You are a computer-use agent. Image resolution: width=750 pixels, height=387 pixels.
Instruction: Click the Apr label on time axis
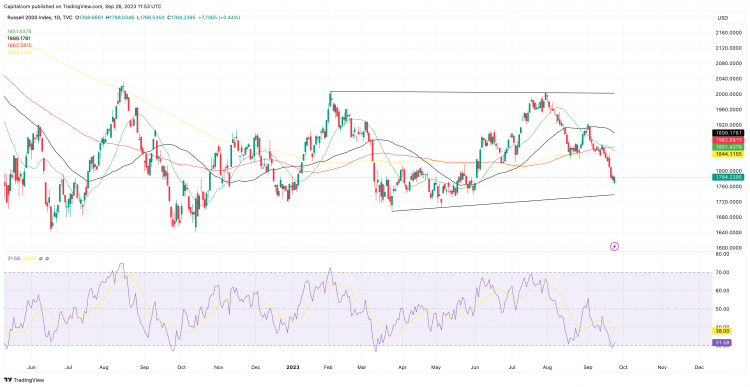402,367
